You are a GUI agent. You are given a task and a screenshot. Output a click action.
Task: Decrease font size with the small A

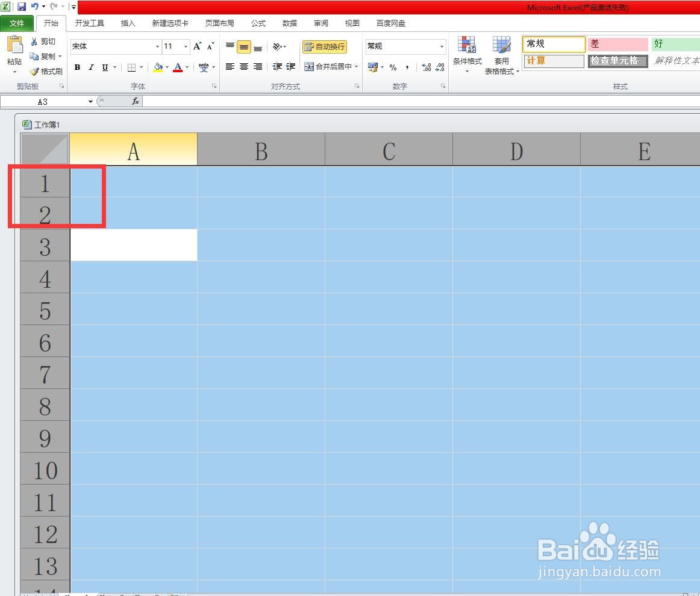(x=210, y=46)
